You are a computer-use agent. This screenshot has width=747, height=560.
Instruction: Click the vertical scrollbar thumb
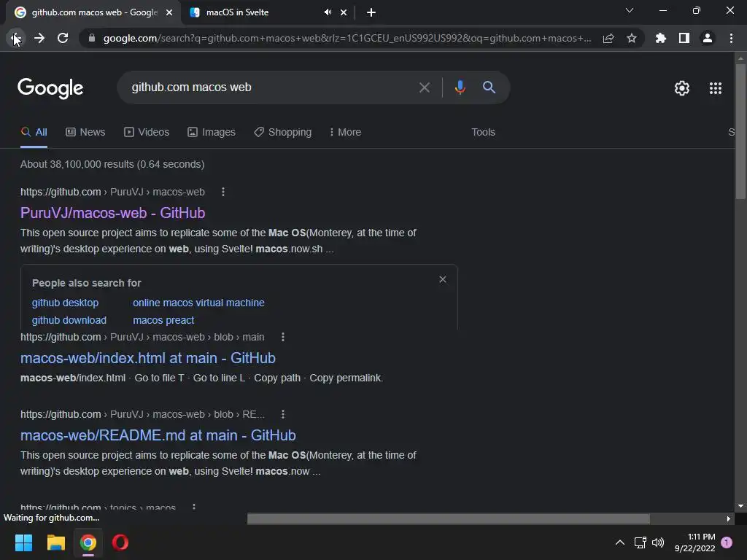740,131
